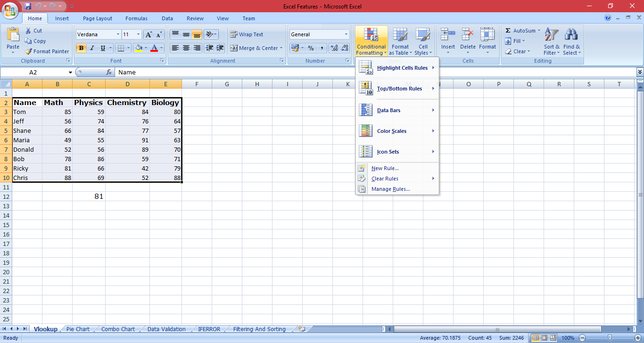644x343 pixels.
Task: Toggle Bottom Align vertical alignment
Action: pos(197,34)
